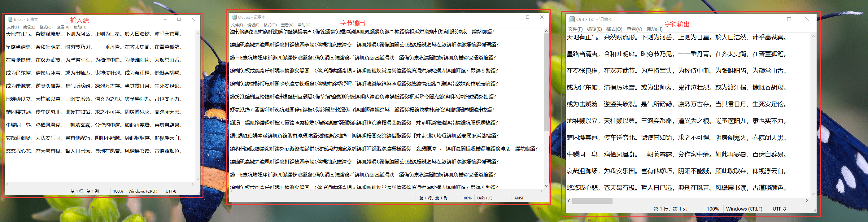Screen dimensions: 868x222
Task: Open 文件(F) menu in Out.txt window
Action: tap(237, 25)
